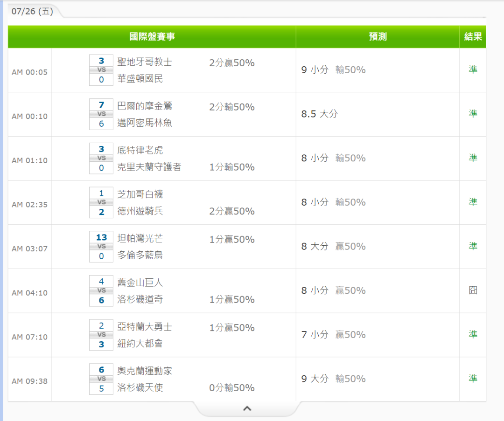Screen dimensions: 504x421
Task: Click the 1分贏50% spread for 洛杉磯道奇
Action: 232,300
